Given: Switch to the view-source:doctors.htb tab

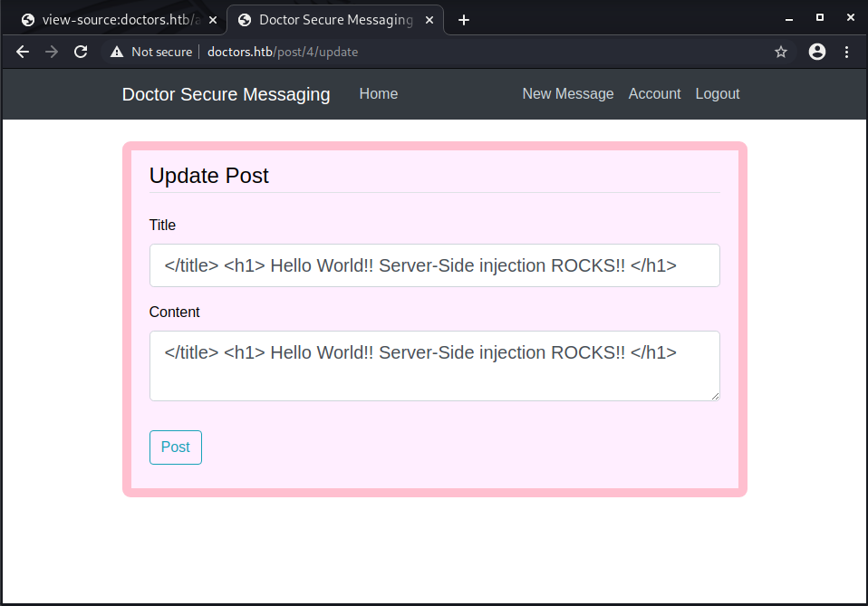Looking at the screenshot, I should pos(113,20).
